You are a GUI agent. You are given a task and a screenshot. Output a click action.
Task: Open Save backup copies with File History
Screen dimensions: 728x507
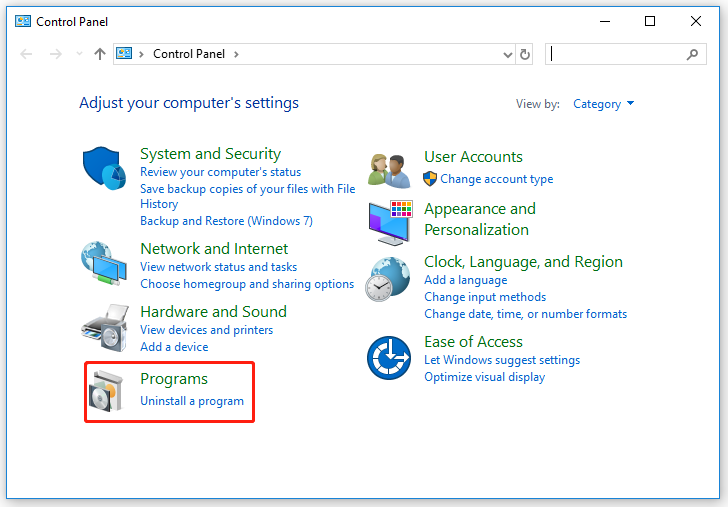[247, 196]
